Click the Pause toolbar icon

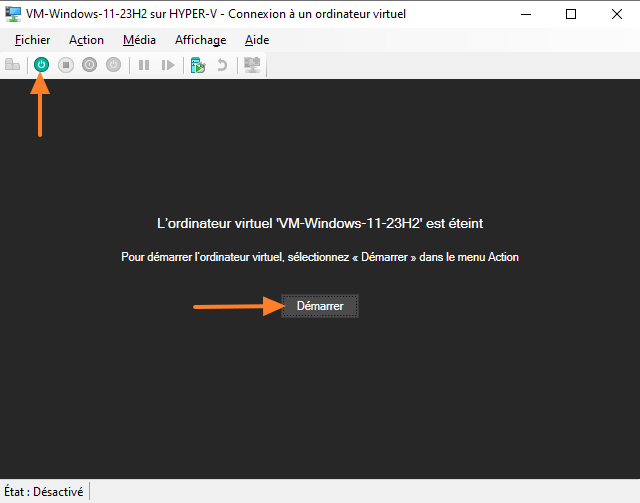[144, 65]
